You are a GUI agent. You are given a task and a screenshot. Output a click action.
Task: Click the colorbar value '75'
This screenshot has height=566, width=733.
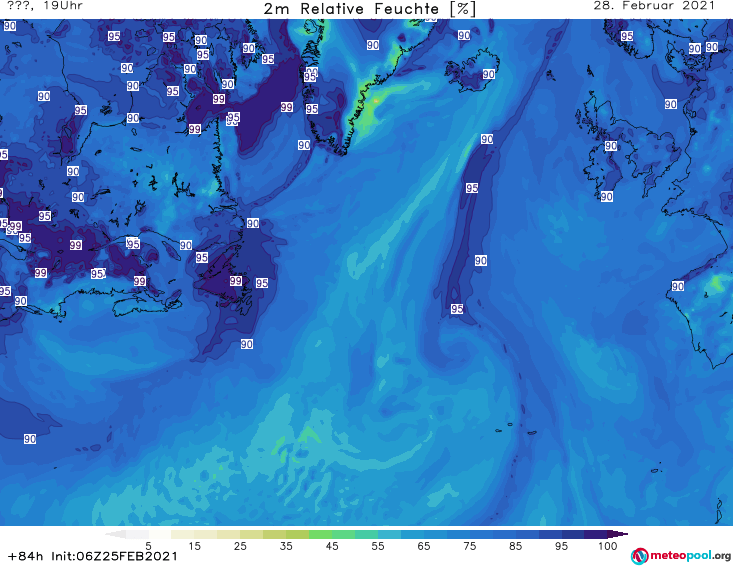click(x=469, y=546)
